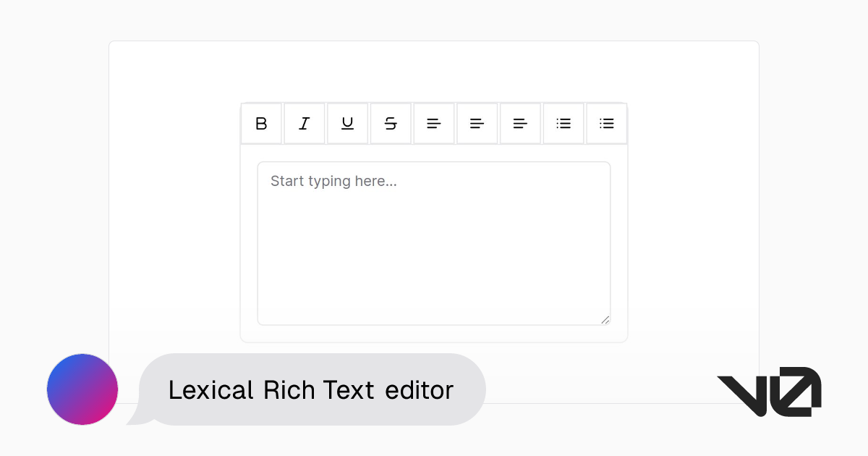868x456 pixels.
Task: Toggle bold on using its toolbar button
Action: click(x=261, y=123)
